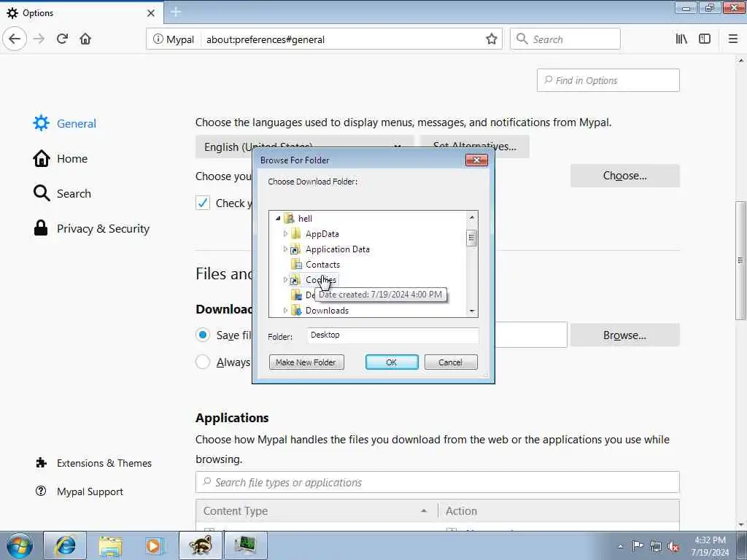Viewport: 747px width, 560px height.
Task: Collapse the hell folder tree node
Action: click(278, 218)
